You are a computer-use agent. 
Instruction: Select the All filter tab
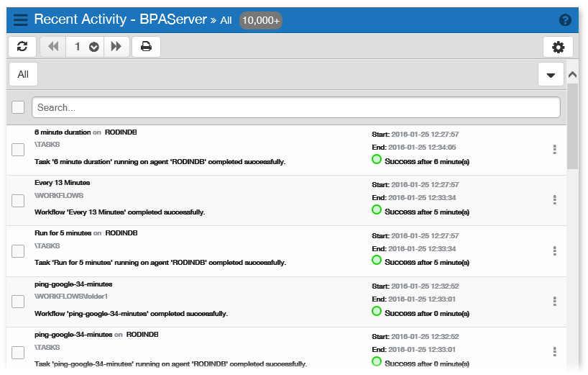click(23, 74)
